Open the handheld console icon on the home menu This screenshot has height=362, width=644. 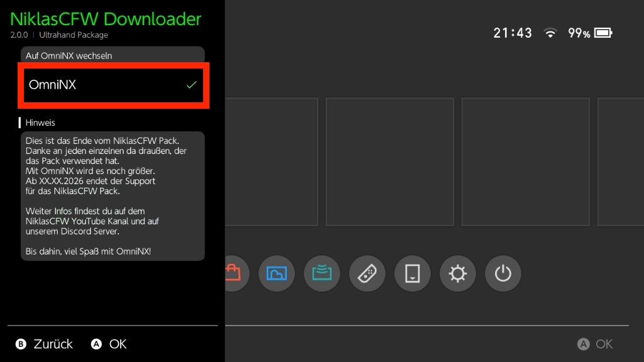pos(413,273)
